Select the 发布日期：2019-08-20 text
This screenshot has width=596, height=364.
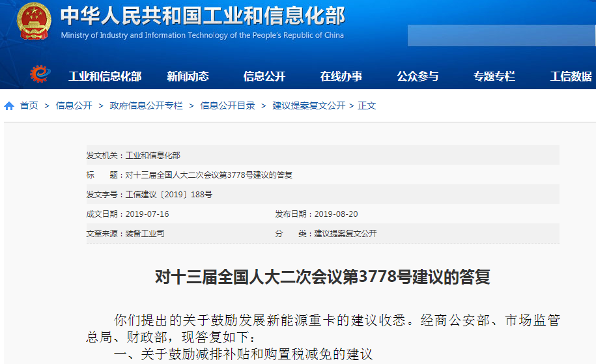[x=317, y=214]
